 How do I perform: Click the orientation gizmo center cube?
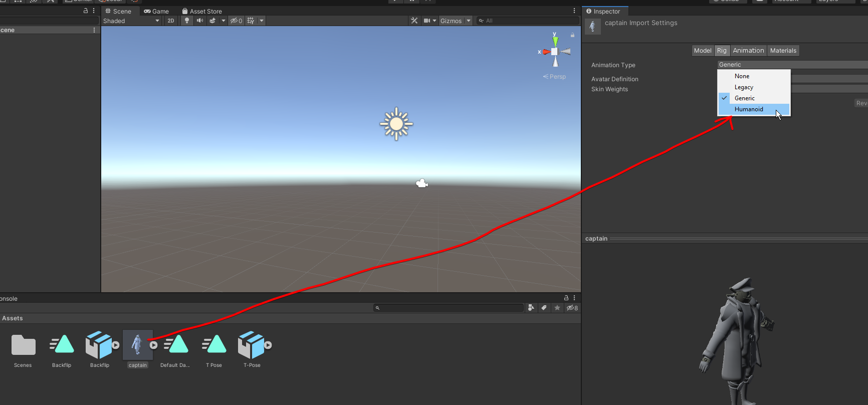pos(554,51)
